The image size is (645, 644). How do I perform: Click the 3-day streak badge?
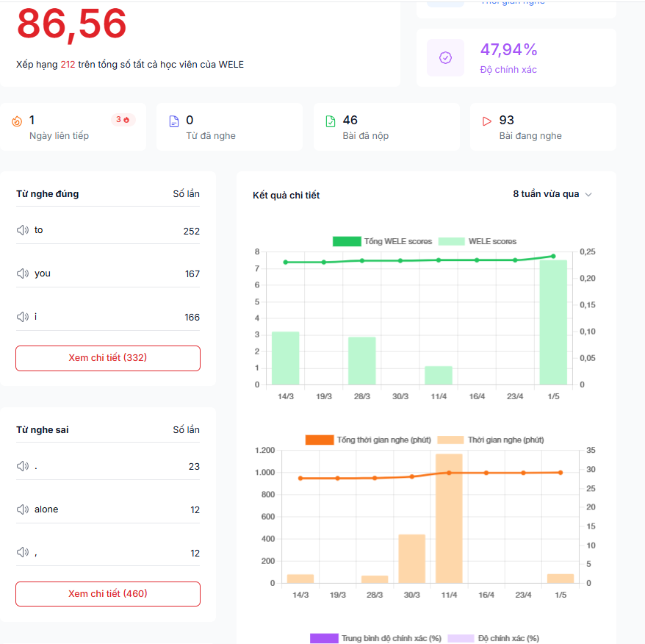[x=123, y=119]
